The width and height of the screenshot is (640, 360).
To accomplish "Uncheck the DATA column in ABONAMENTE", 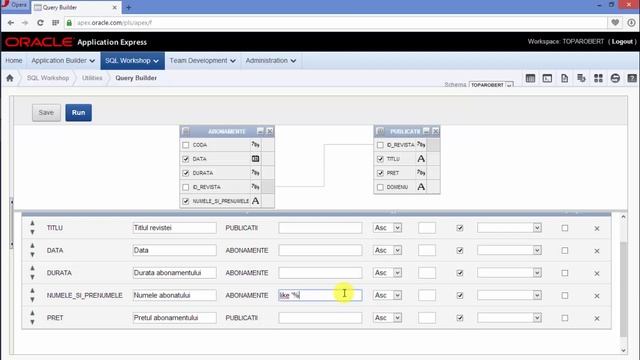I will [x=186, y=159].
